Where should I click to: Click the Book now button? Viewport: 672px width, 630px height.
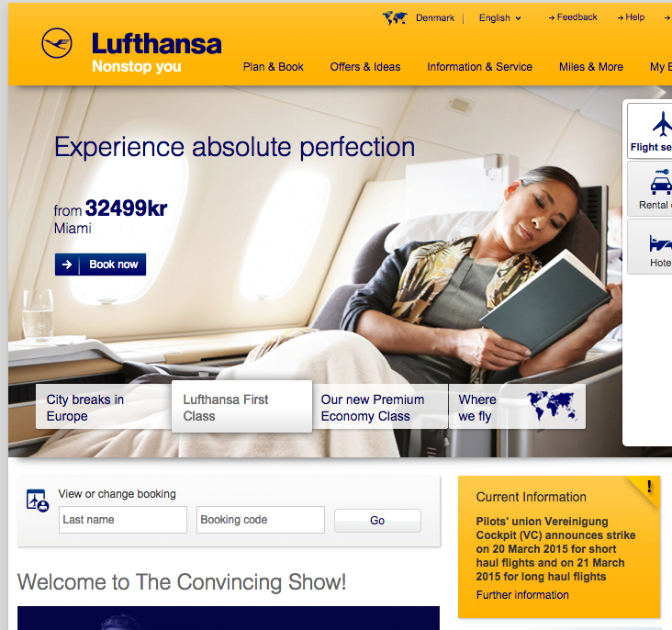click(x=100, y=264)
